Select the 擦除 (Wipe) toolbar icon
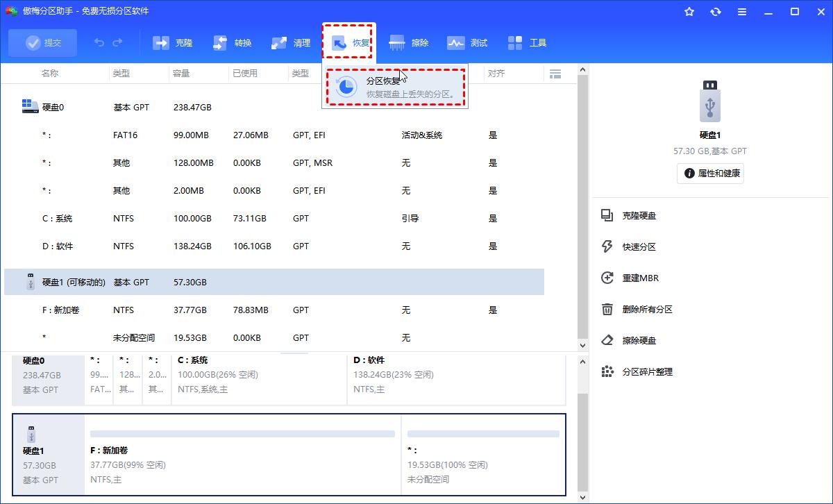 408,42
